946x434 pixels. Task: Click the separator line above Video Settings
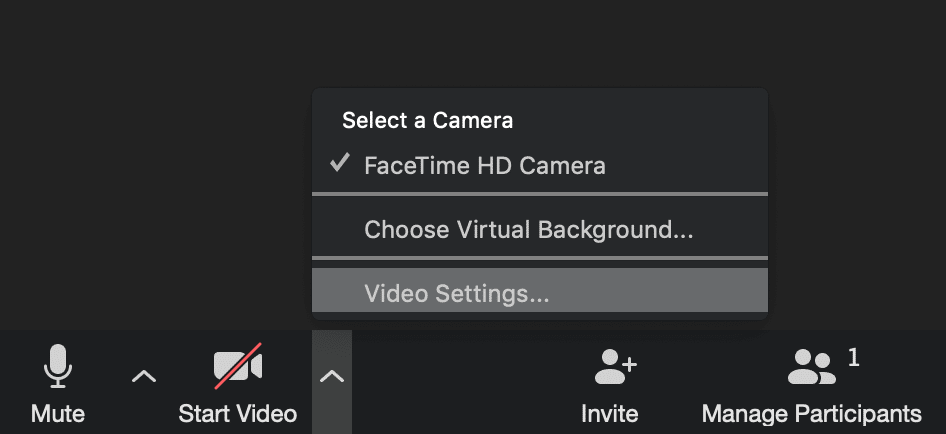[540, 258]
